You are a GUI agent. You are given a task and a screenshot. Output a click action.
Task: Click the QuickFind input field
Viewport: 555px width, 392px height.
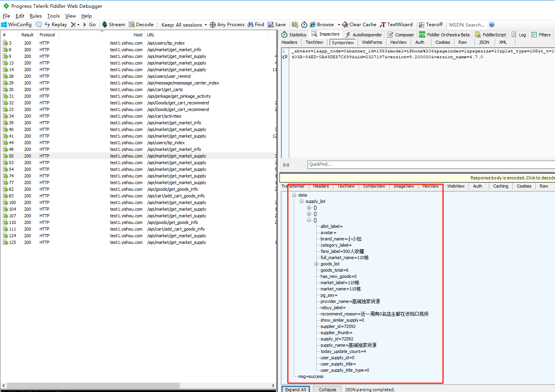[x=431, y=165]
